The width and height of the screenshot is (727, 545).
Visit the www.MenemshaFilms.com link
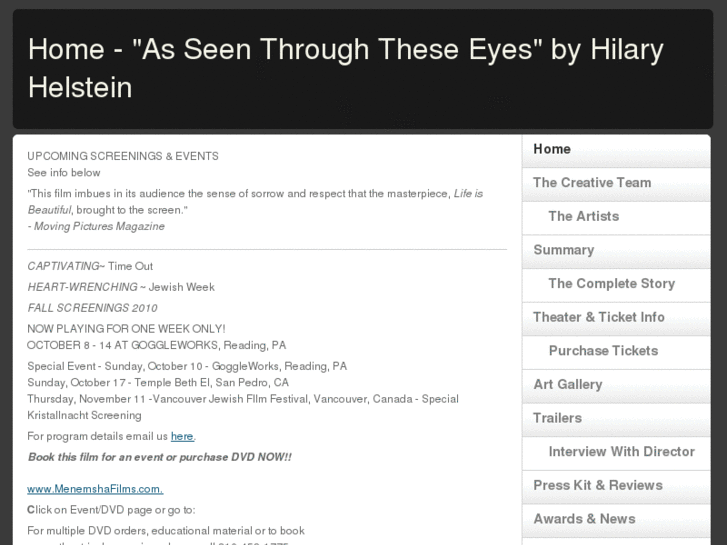coord(95,489)
